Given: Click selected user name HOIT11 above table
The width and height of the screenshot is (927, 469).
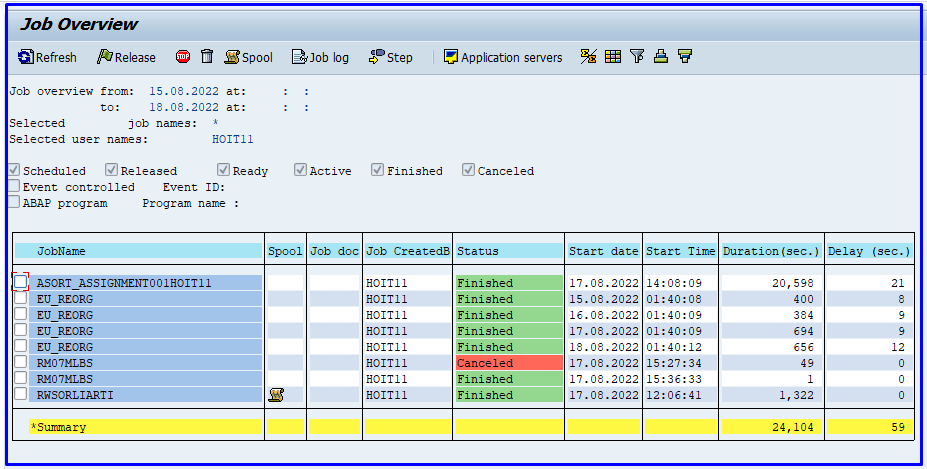Looking at the screenshot, I should (232, 140).
